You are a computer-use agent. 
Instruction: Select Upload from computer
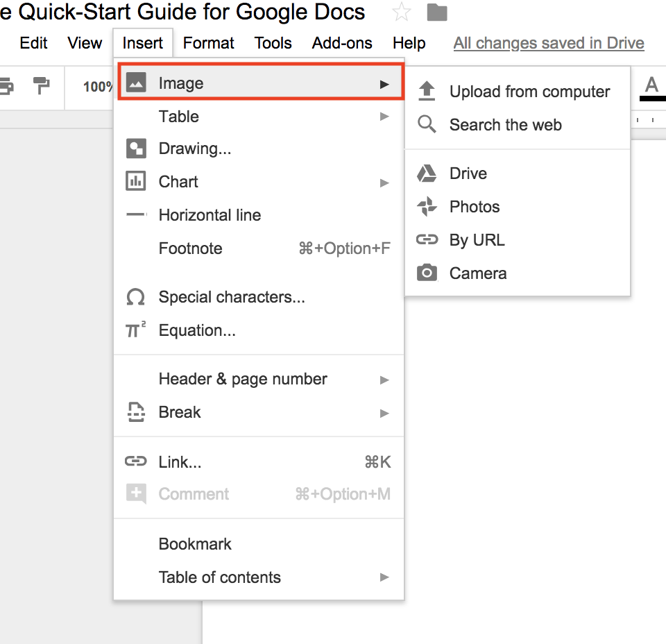[530, 91]
